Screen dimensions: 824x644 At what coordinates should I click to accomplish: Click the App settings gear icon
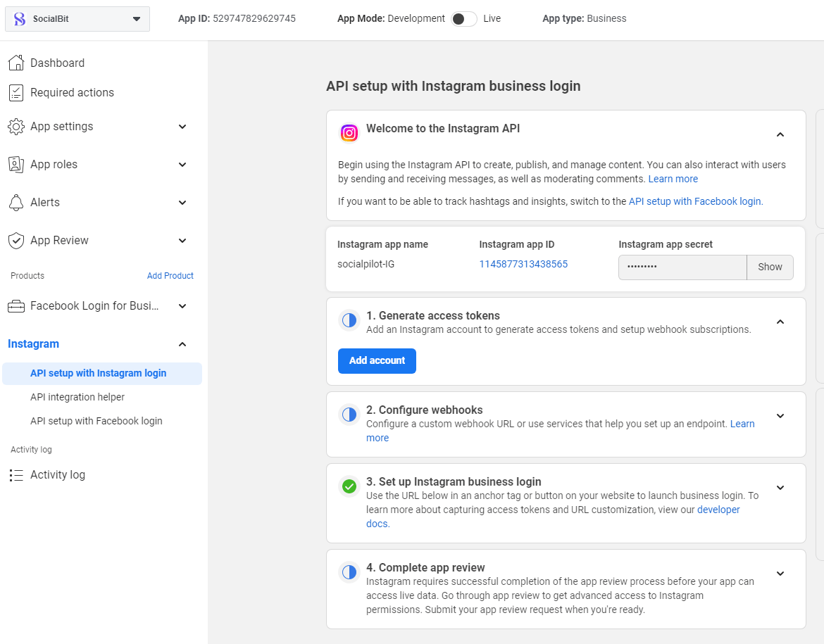16,127
